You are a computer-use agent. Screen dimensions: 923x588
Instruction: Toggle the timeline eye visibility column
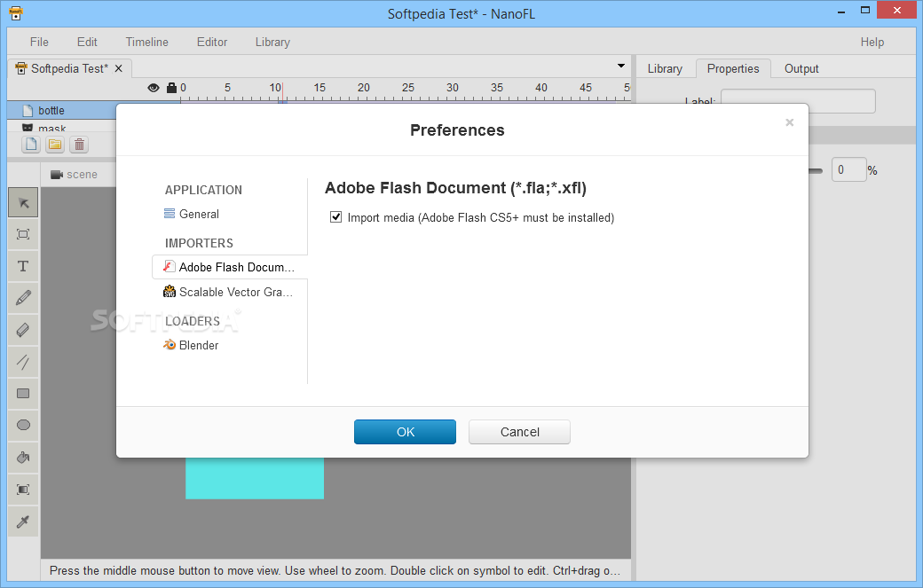click(x=153, y=88)
